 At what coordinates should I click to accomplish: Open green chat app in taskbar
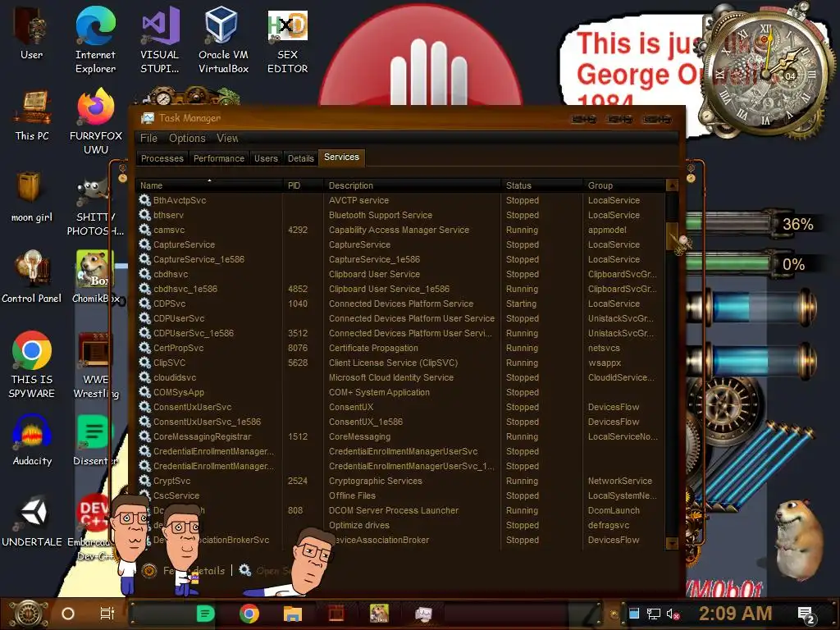[x=205, y=614]
